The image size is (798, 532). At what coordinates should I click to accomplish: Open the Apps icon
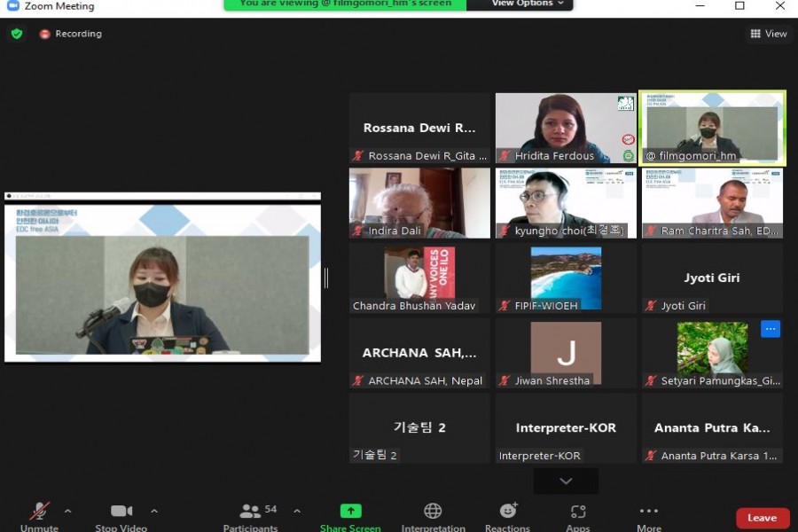coord(578,512)
